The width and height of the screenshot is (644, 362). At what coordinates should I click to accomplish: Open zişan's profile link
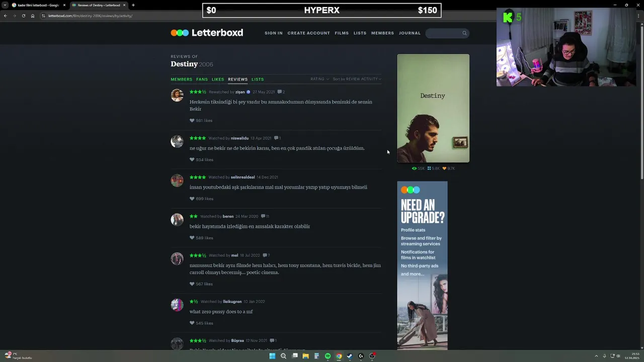pyautogui.click(x=240, y=92)
